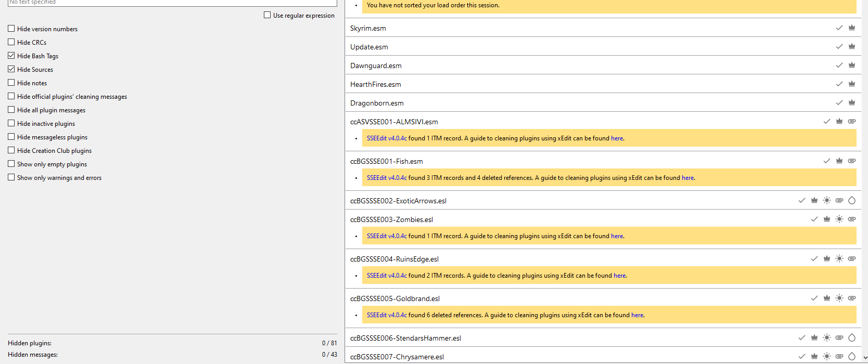Click the crown icon for ccASVSSE001-ALMSIVI.esm
The width and height of the screenshot is (868, 364).
(x=839, y=122)
